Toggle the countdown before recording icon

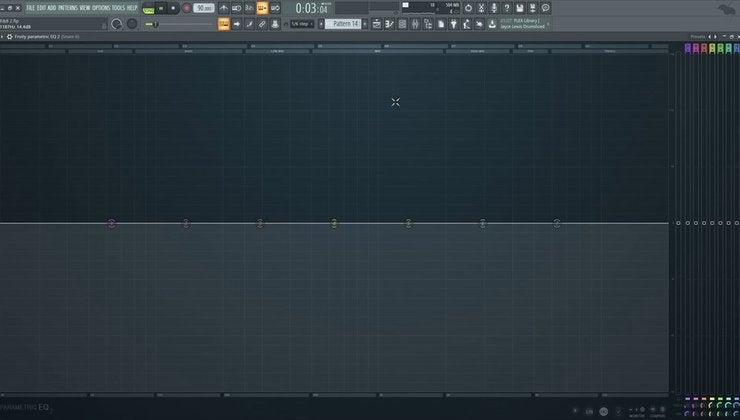pos(249,8)
